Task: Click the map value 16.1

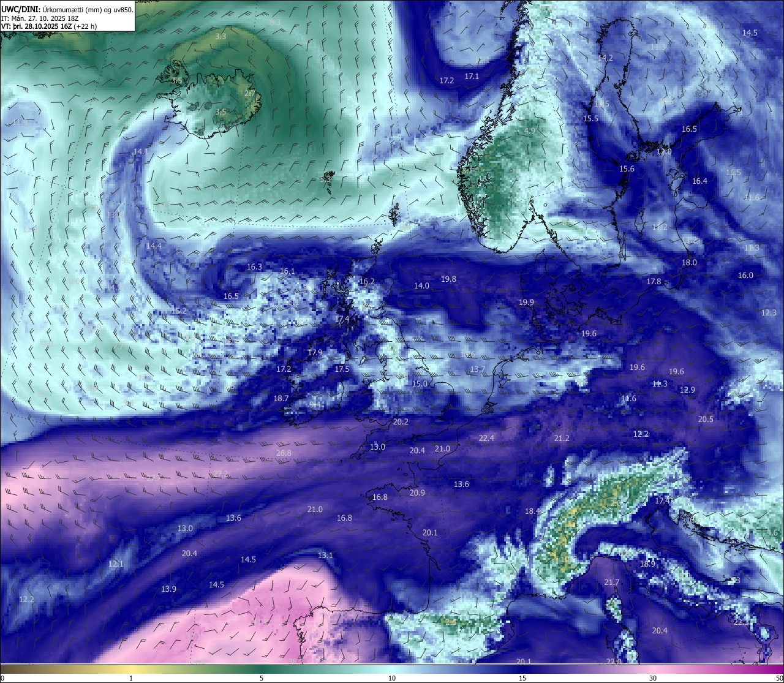Action: click(287, 271)
